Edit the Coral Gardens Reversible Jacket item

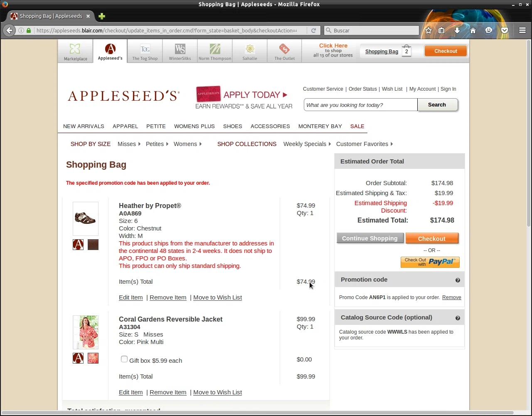point(131,392)
